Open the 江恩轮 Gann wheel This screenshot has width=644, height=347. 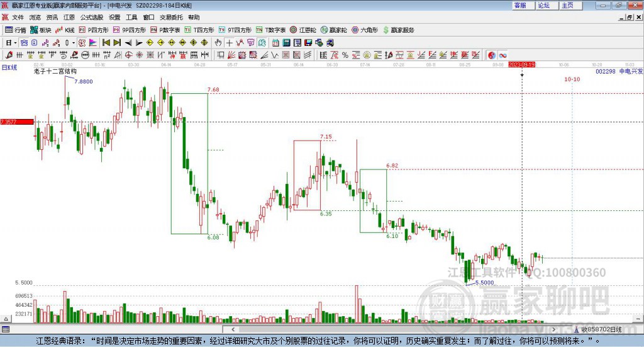tap(303, 30)
